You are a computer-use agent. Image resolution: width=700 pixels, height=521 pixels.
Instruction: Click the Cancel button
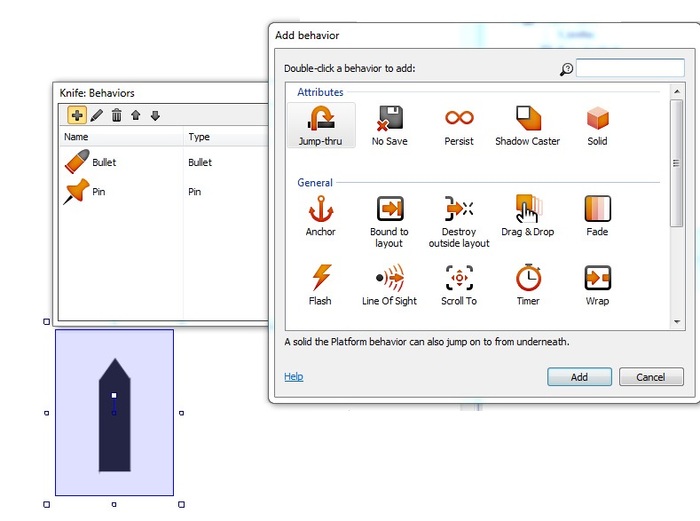tap(651, 377)
